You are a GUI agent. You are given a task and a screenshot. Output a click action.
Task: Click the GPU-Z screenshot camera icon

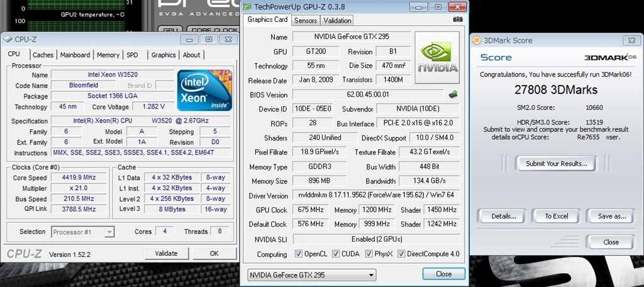(x=458, y=19)
